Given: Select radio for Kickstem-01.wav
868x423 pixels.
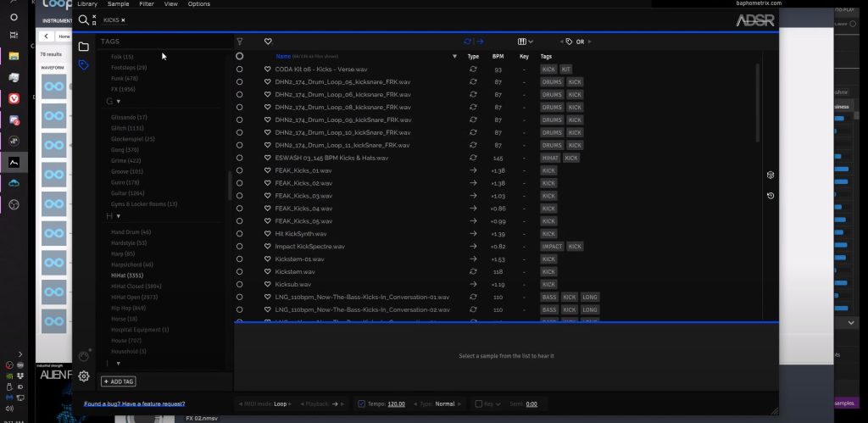Looking at the screenshot, I should click(239, 259).
